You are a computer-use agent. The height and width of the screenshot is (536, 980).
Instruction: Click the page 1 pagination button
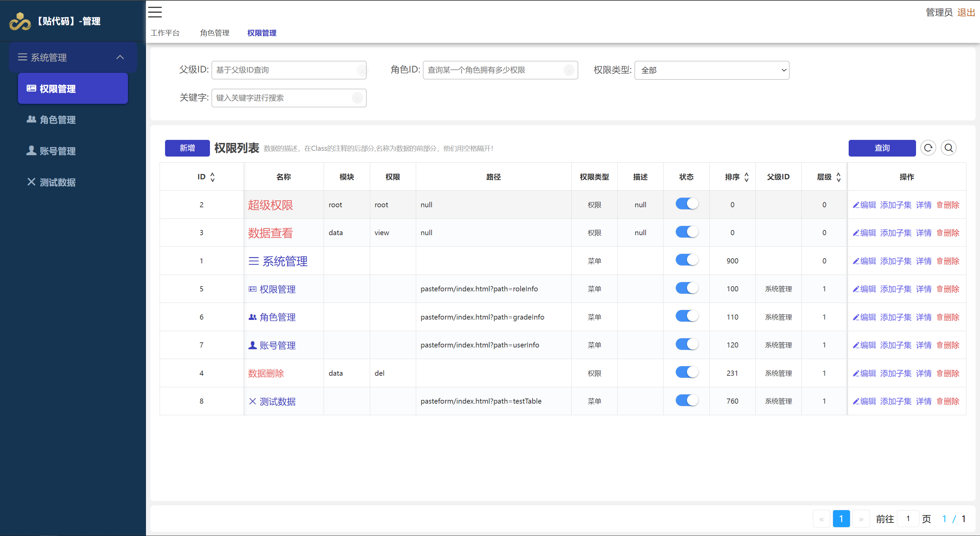click(841, 519)
